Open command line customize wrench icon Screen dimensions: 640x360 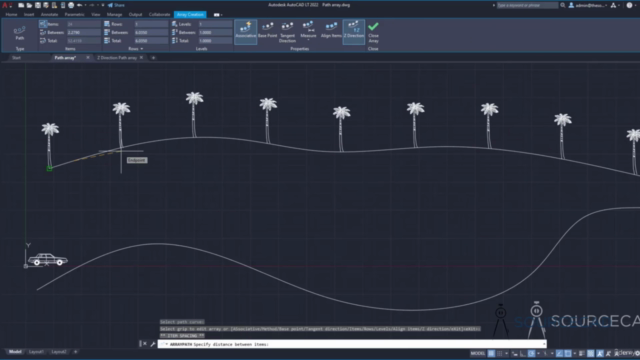153,344
